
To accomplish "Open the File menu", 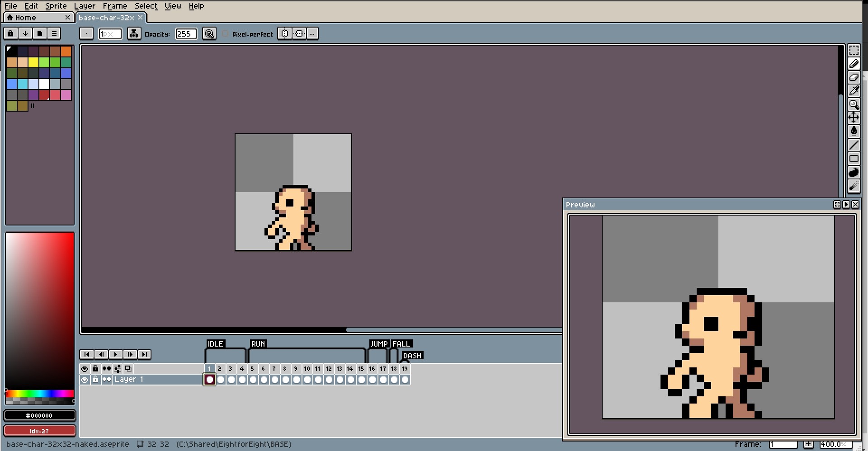I will (11, 6).
